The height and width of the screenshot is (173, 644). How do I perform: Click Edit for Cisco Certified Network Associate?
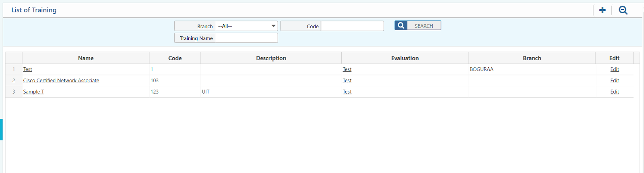pyautogui.click(x=615, y=81)
